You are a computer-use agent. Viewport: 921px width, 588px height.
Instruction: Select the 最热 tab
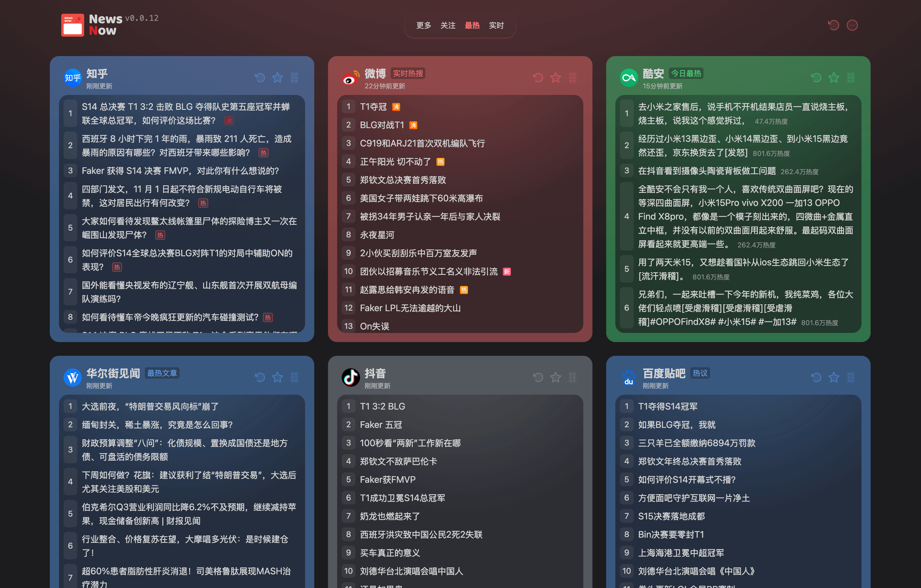(472, 25)
